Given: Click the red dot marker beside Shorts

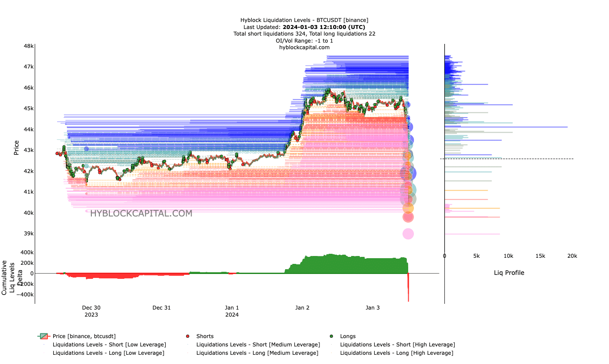Looking at the screenshot, I should 188,336.
